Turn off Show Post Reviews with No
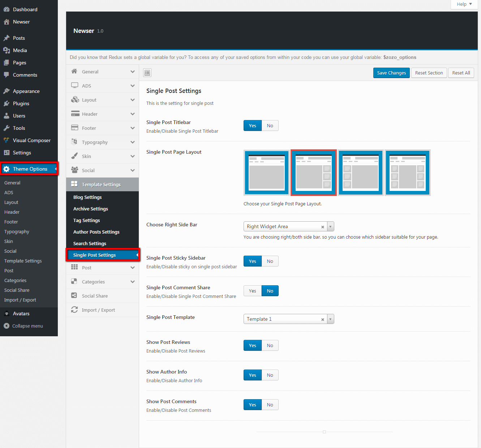 click(270, 346)
